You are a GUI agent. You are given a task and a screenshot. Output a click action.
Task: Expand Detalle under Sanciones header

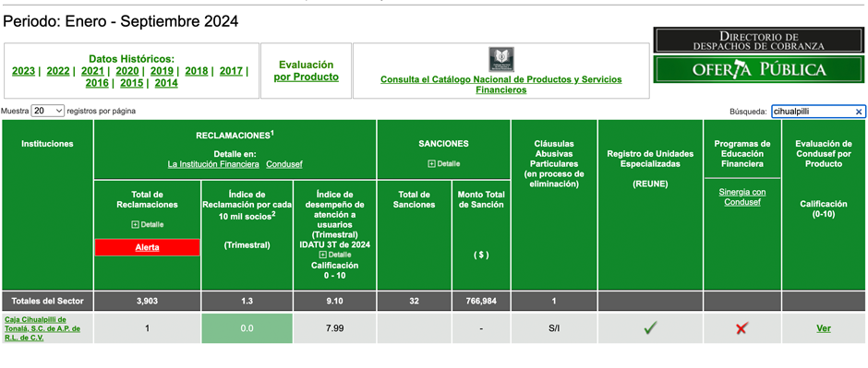(443, 163)
